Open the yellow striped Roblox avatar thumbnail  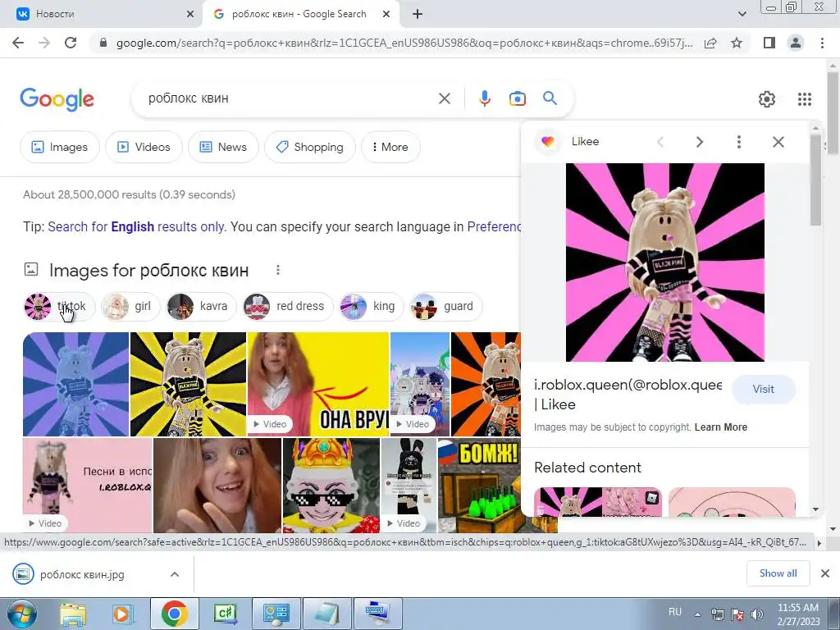pos(188,384)
